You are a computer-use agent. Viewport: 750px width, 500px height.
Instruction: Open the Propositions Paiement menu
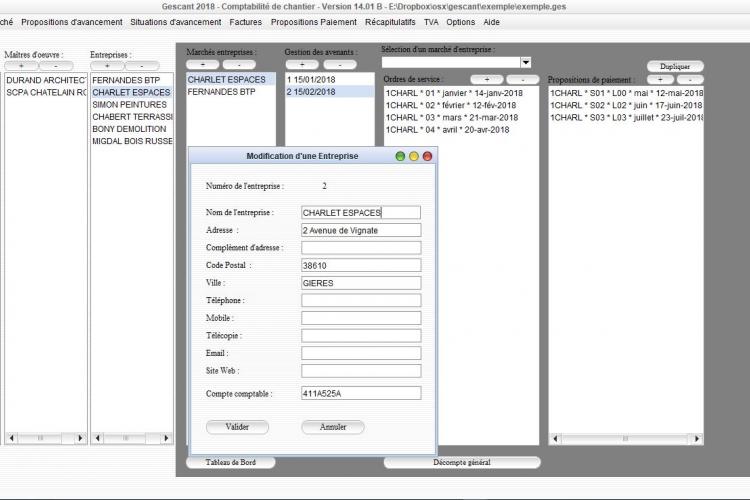pyautogui.click(x=313, y=22)
